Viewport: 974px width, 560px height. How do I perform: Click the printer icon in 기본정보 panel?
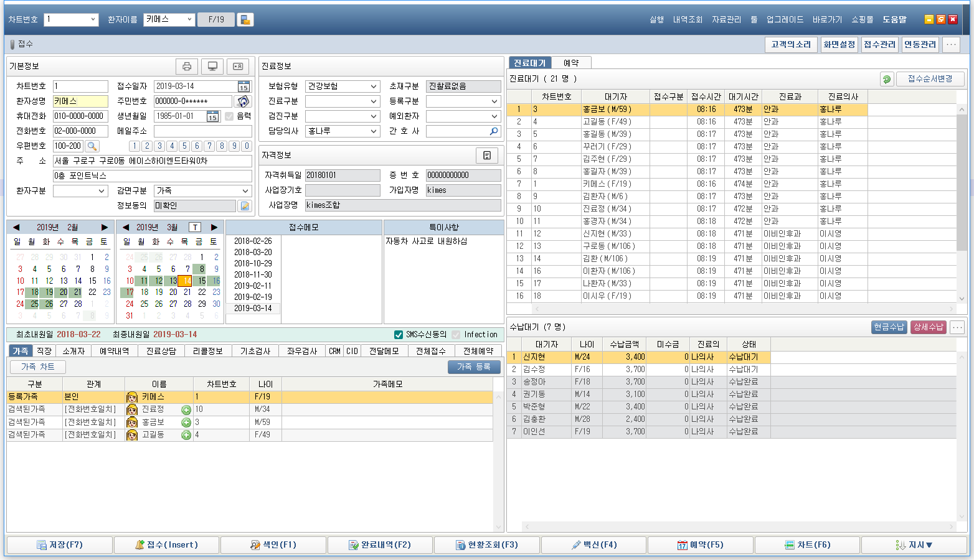click(x=187, y=67)
